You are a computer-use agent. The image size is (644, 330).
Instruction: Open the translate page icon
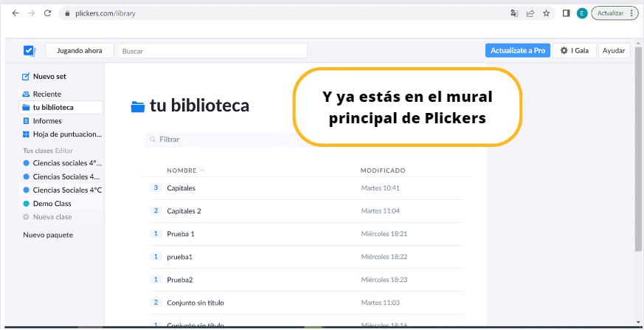click(x=514, y=13)
